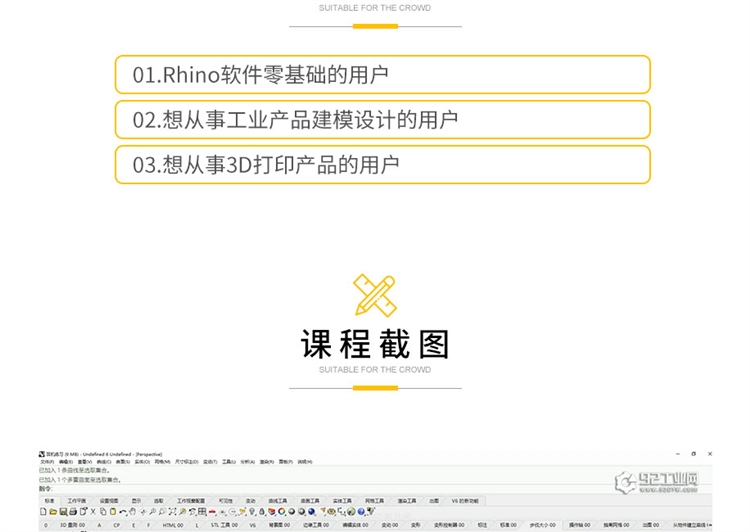Open the 网格(M) menu
Screen dimensions: 750x532
coord(162,462)
